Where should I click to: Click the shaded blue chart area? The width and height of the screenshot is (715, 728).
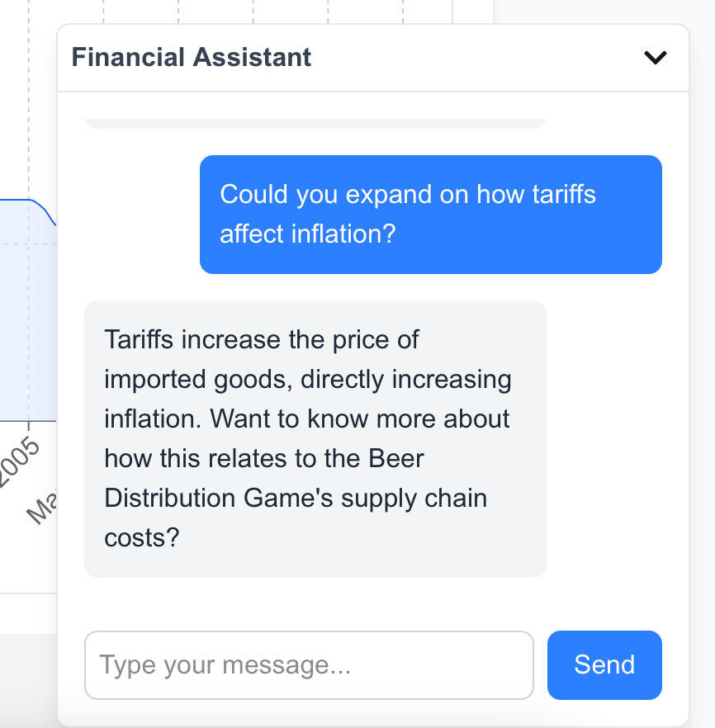click(x=25, y=330)
